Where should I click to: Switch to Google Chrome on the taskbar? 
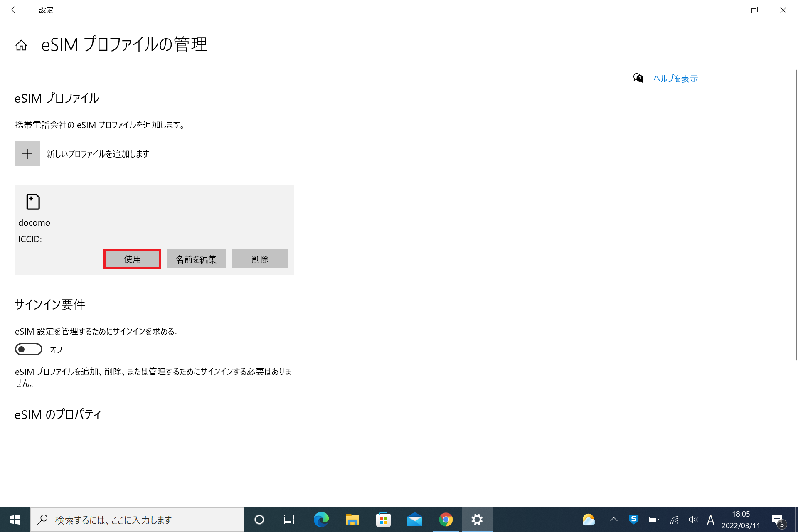click(x=446, y=520)
